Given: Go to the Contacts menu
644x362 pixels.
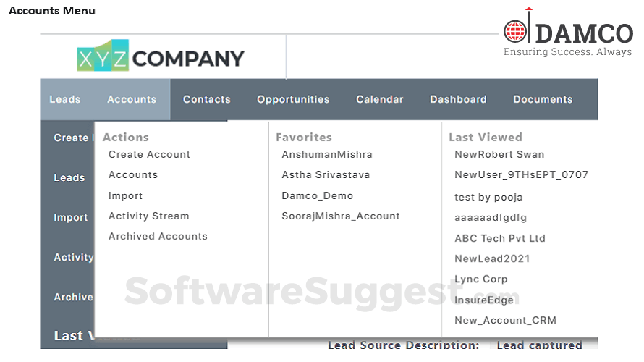Looking at the screenshot, I should [x=207, y=99].
